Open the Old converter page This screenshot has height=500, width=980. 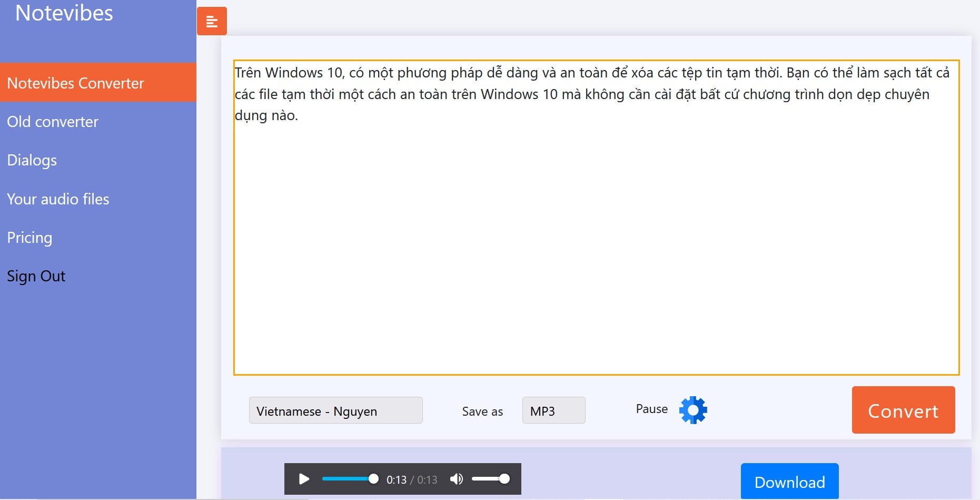click(53, 122)
